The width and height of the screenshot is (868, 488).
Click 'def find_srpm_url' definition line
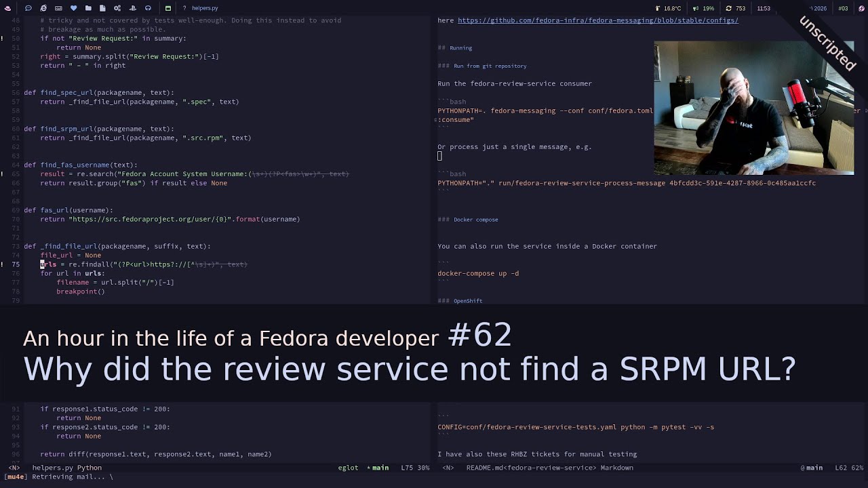(99, 129)
